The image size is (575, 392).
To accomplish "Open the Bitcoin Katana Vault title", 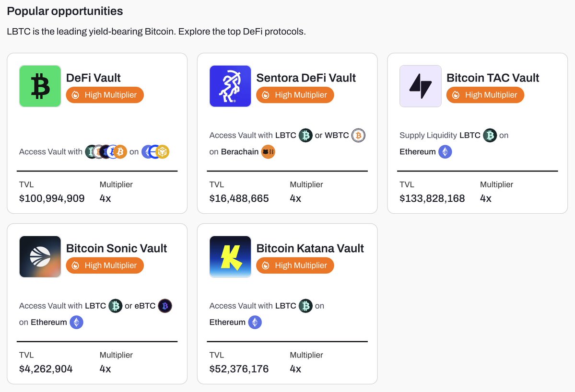I will click(x=310, y=248).
